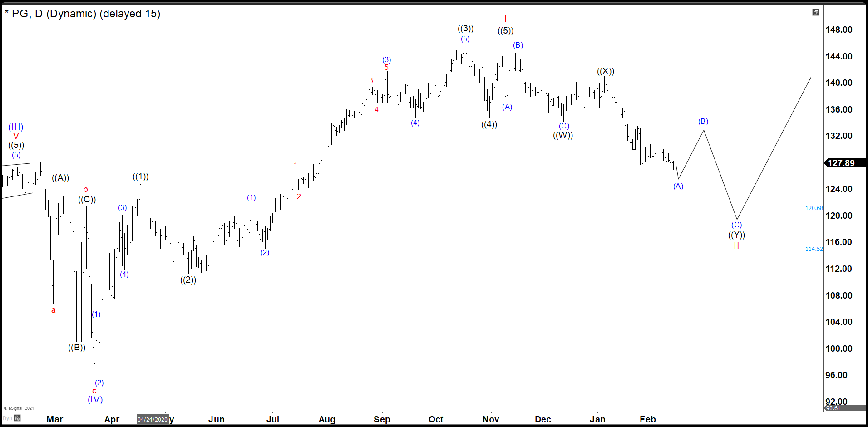This screenshot has width=868, height=427.
Task: Select the blue (IV) label at March low
Action: click(95, 399)
